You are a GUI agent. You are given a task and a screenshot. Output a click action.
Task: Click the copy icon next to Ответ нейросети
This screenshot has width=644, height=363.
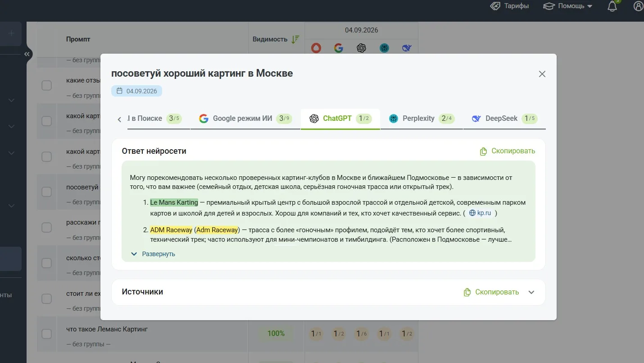point(483,152)
